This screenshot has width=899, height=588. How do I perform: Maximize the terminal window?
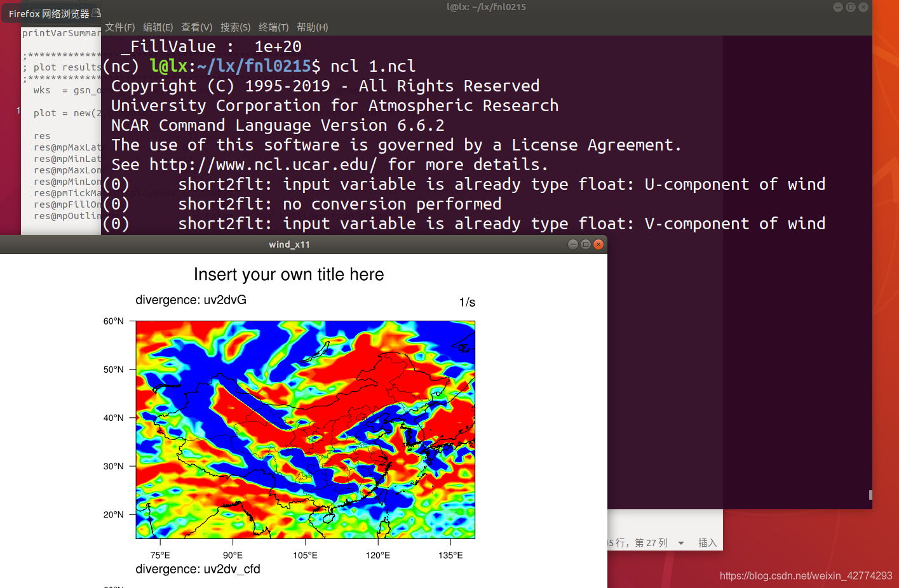click(851, 7)
